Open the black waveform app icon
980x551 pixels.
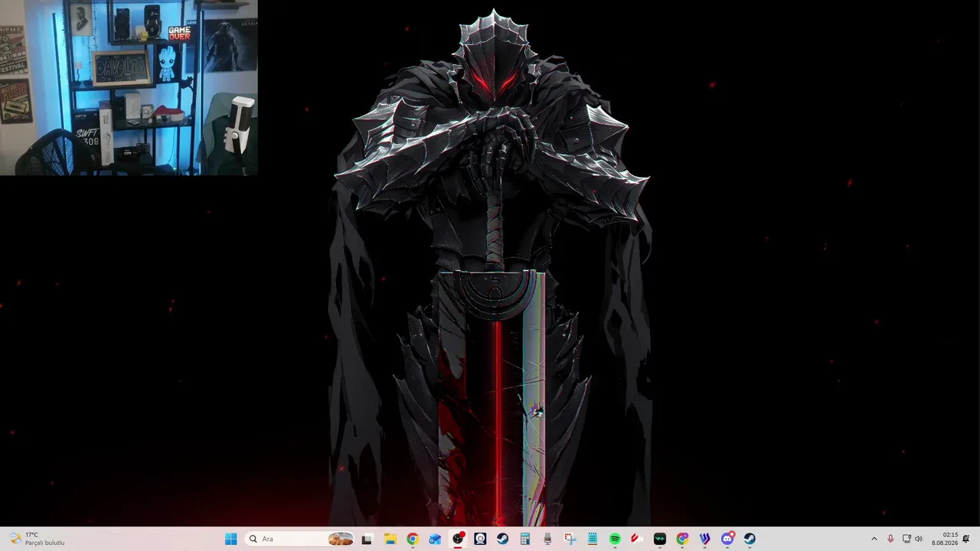click(x=660, y=539)
